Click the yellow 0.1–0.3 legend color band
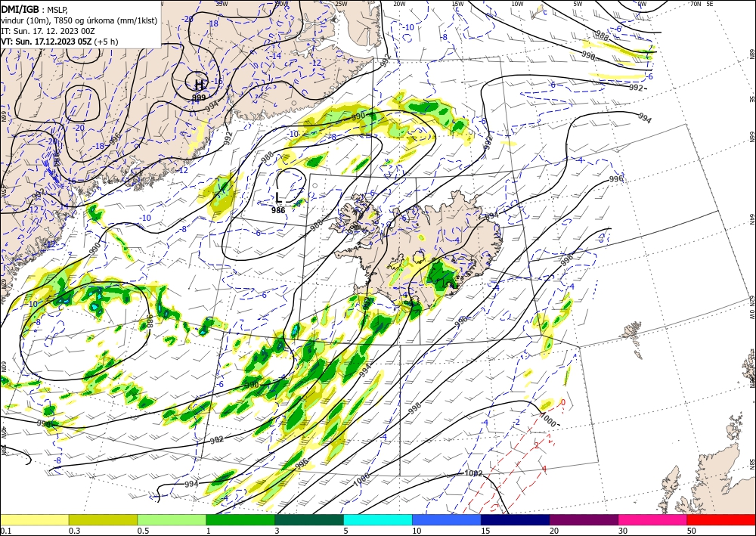 click(x=34, y=519)
